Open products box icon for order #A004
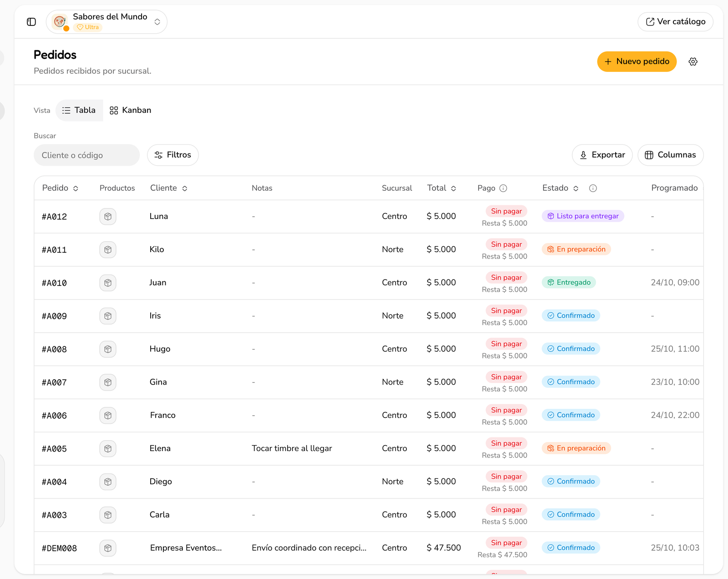This screenshot has height=579, width=728. coord(108,482)
